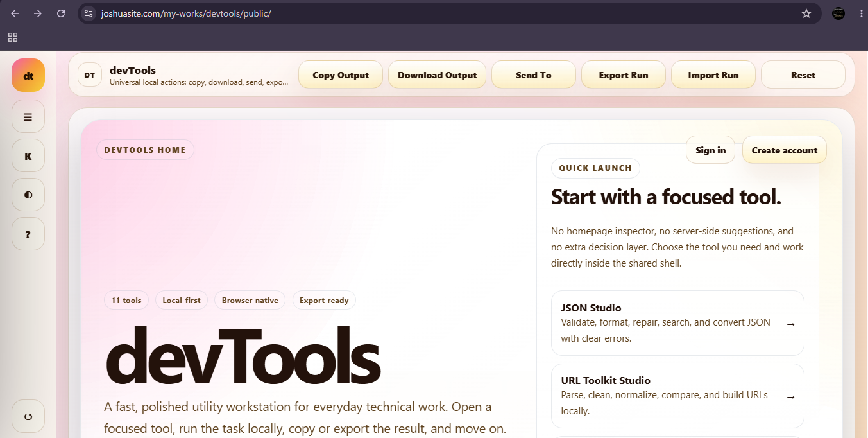Click the Browser-native chip
The width and height of the screenshot is (868, 438).
pyautogui.click(x=250, y=301)
